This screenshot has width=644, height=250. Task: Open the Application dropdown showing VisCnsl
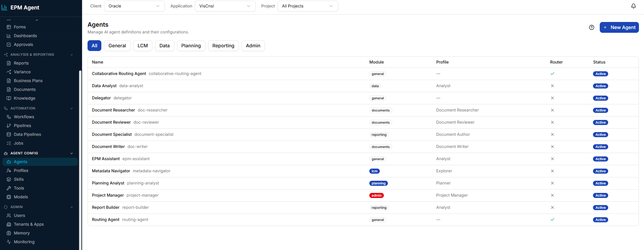point(225,6)
